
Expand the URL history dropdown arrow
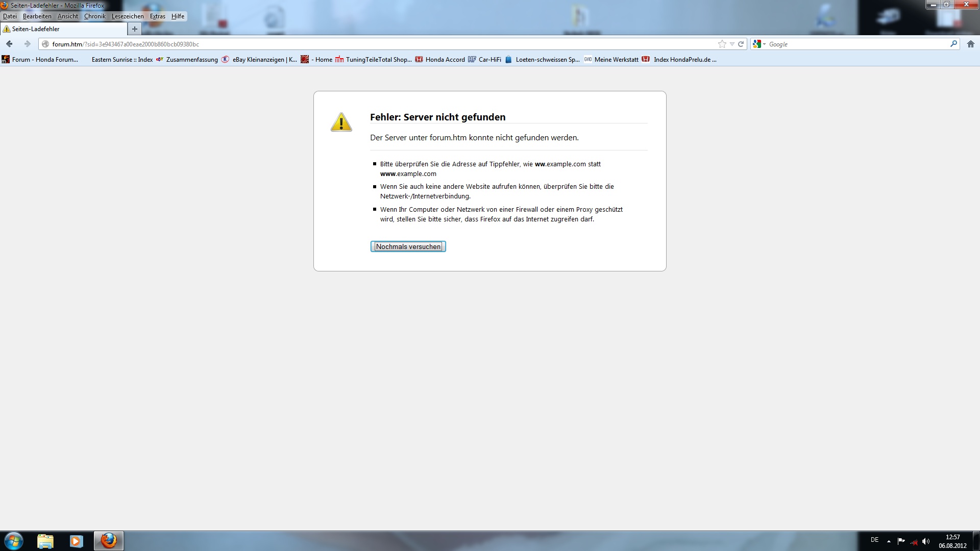tap(732, 44)
